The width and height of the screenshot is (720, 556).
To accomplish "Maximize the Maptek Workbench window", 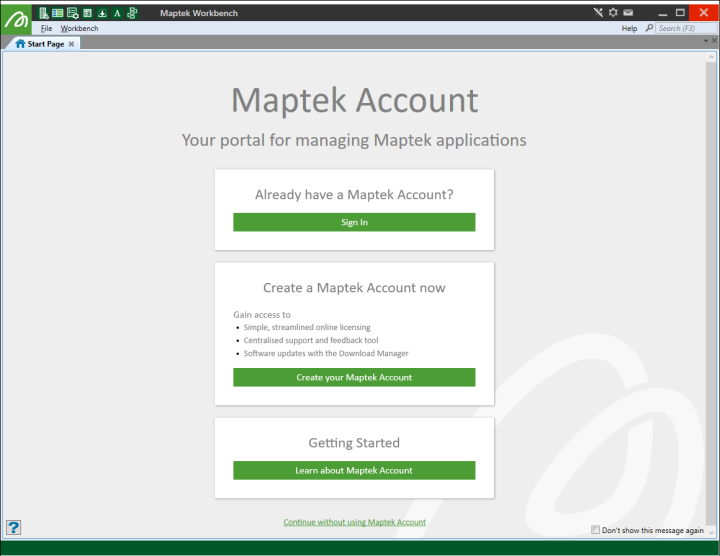I will 681,13.
